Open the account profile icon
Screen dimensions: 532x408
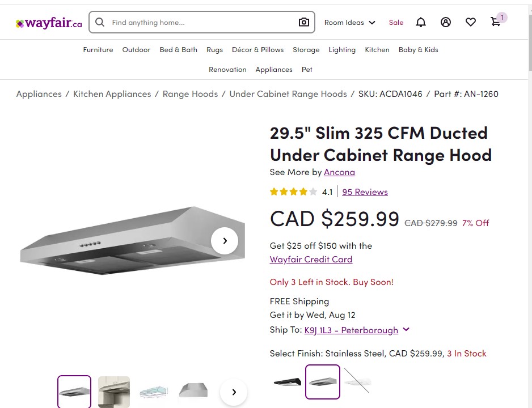pyautogui.click(x=446, y=22)
